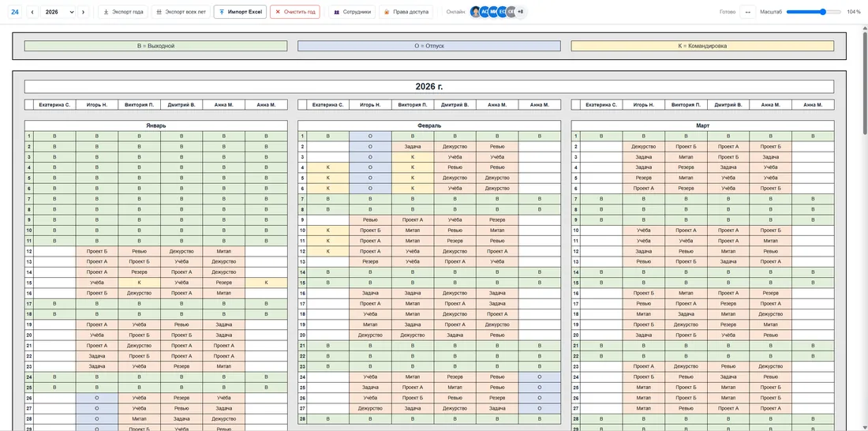
Task: Select Дмитрий В.'s Резерв cell on February 24
Action: [x=455, y=377]
